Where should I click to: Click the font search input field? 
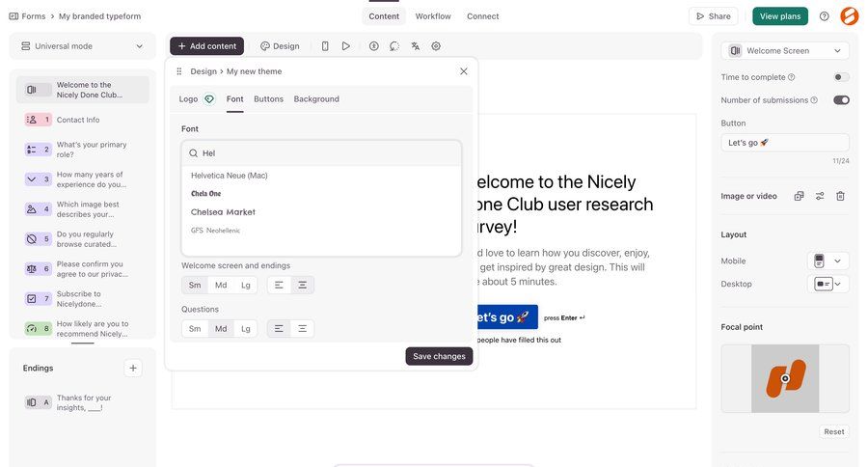coord(321,153)
